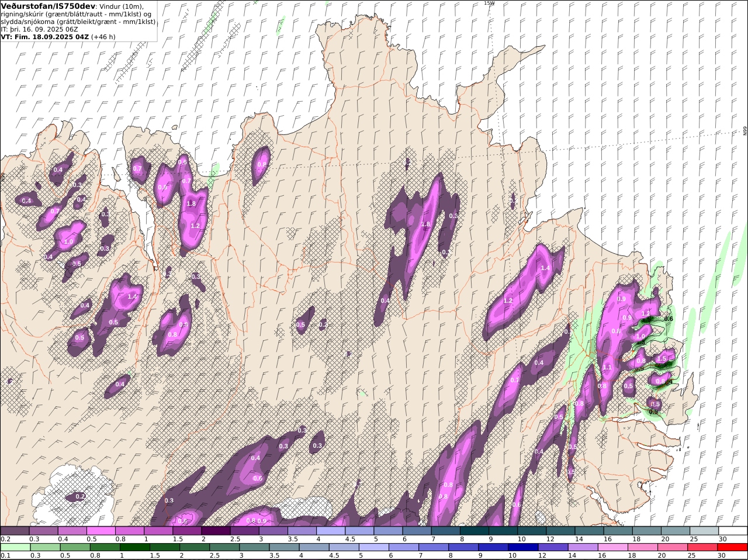Select bottom legend pale green swatch between 0.1 and 0.3
Screen dimensions: 748x560
pos(16,548)
